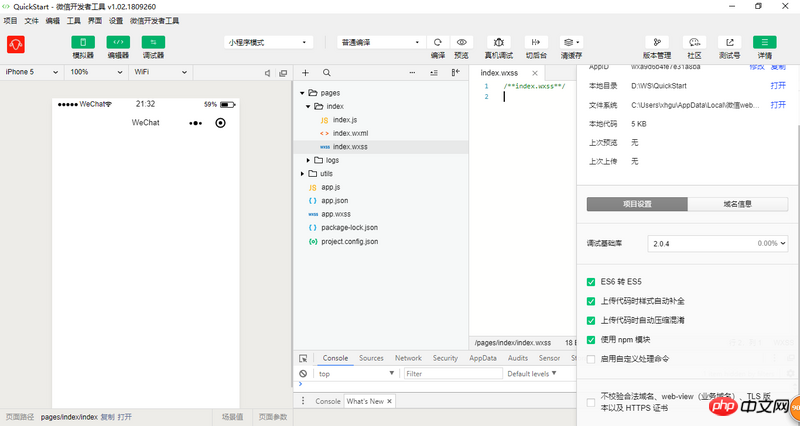Uncheck the 使用 npm 模块 checkbox
800x426 pixels.
591,340
